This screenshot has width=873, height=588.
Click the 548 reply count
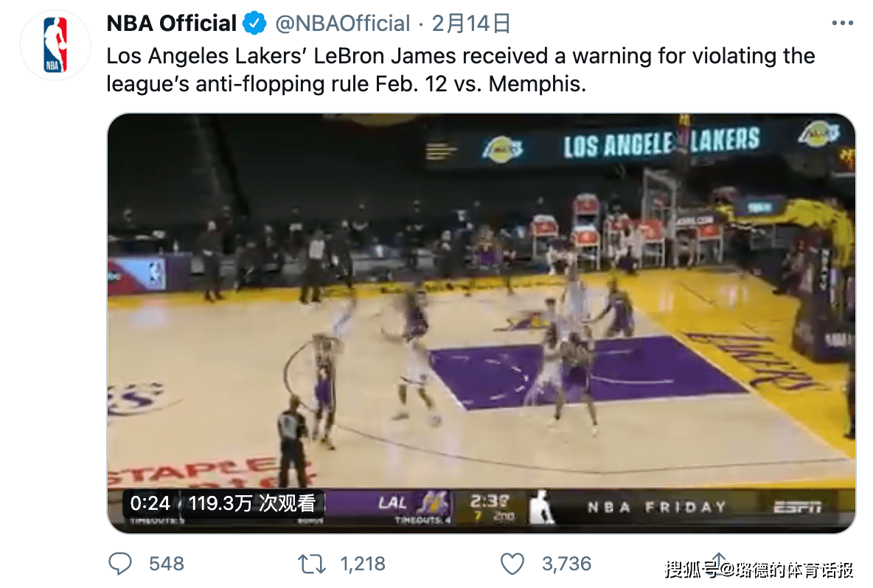(x=166, y=564)
